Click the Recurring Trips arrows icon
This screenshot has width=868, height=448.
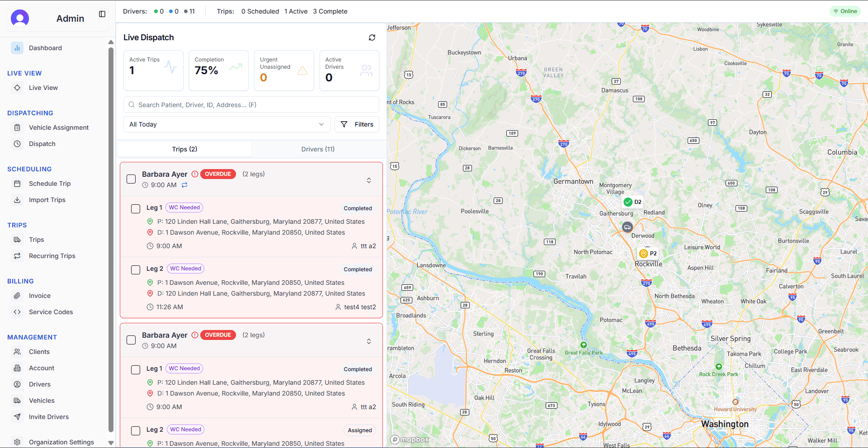pyautogui.click(x=17, y=256)
